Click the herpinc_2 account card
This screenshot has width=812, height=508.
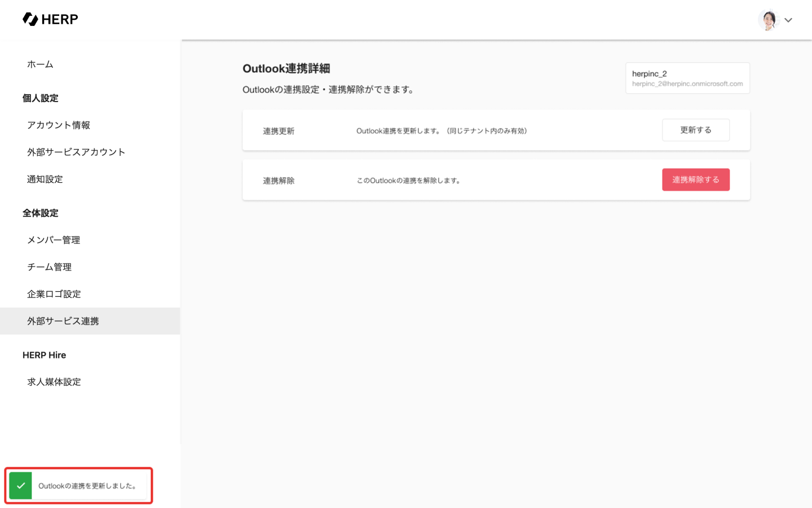pyautogui.click(x=687, y=78)
